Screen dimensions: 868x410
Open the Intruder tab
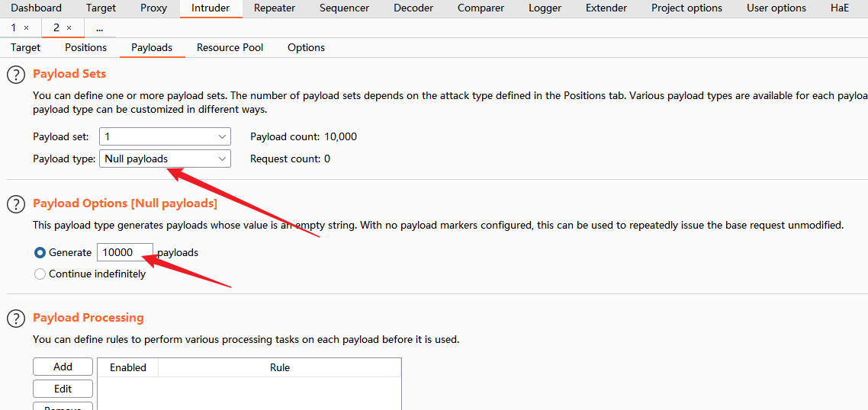211,8
